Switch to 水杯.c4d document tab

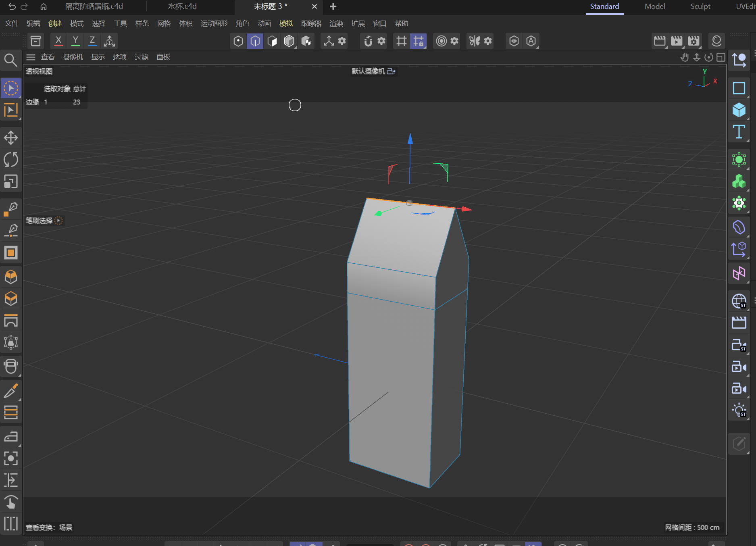tap(182, 6)
